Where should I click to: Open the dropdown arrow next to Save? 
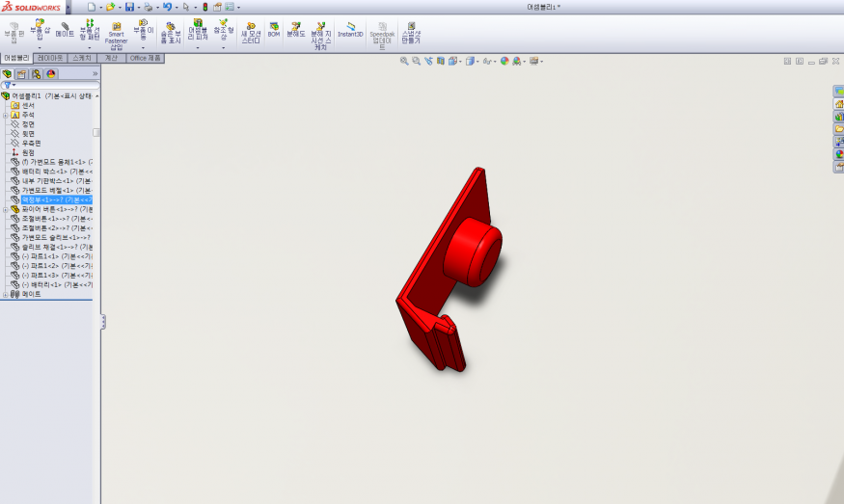[x=138, y=8]
